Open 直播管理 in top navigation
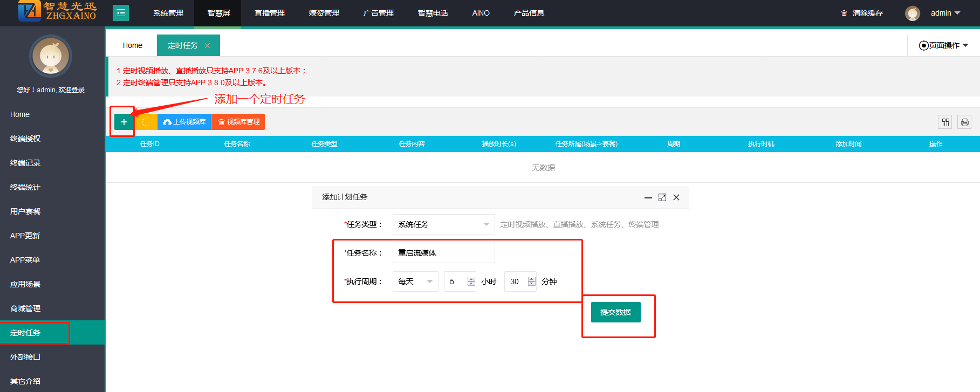980x392 pixels. [270, 13]
